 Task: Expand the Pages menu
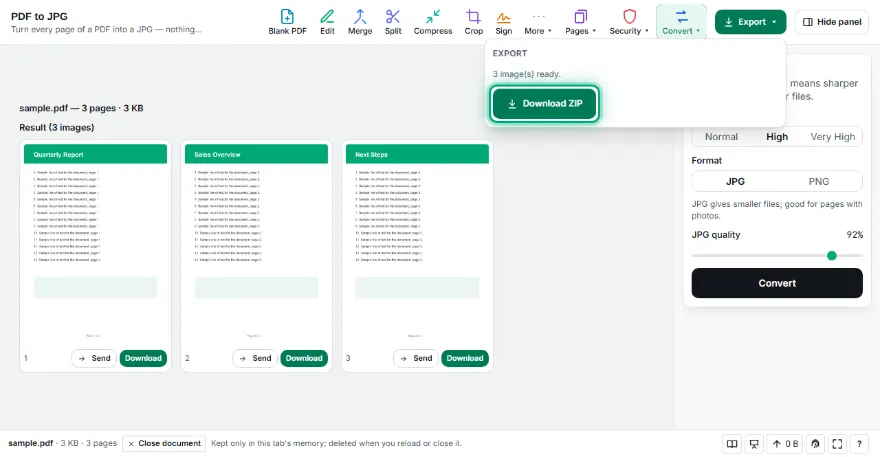[580, 22]
